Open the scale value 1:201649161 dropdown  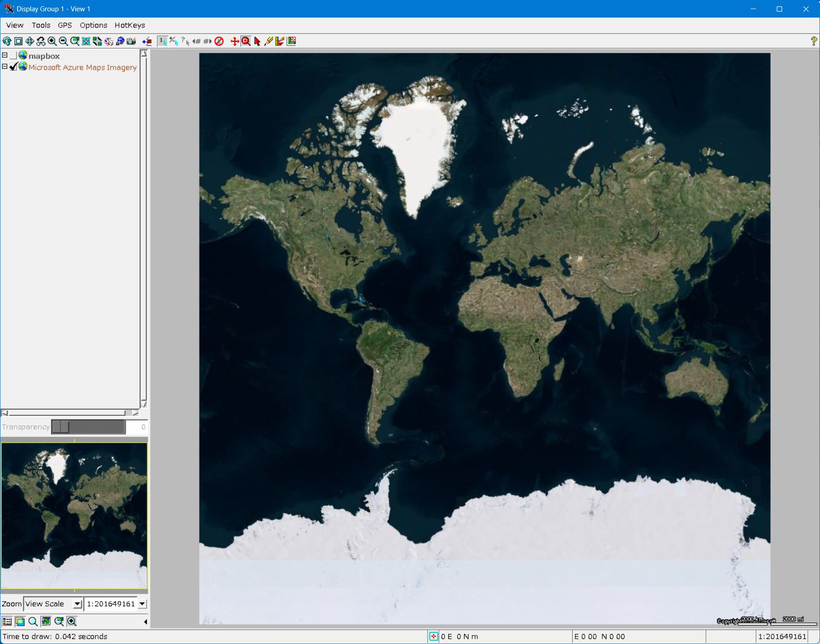(x=142, y=604)
